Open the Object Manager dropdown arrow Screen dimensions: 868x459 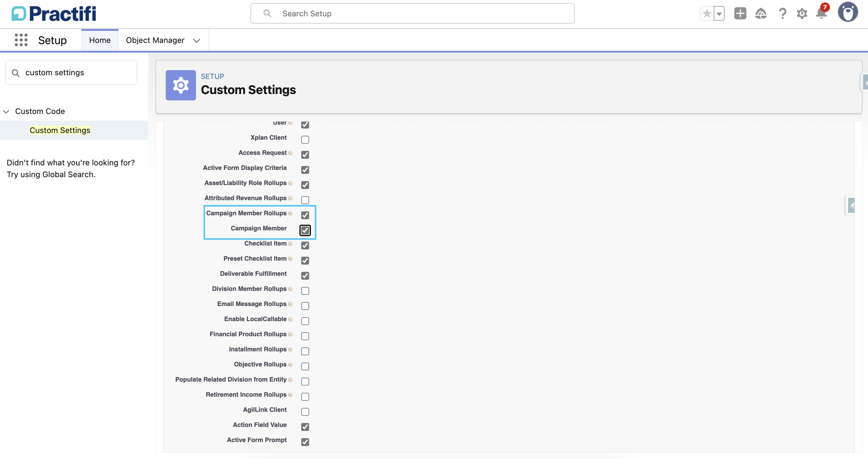tap(197, 40)
